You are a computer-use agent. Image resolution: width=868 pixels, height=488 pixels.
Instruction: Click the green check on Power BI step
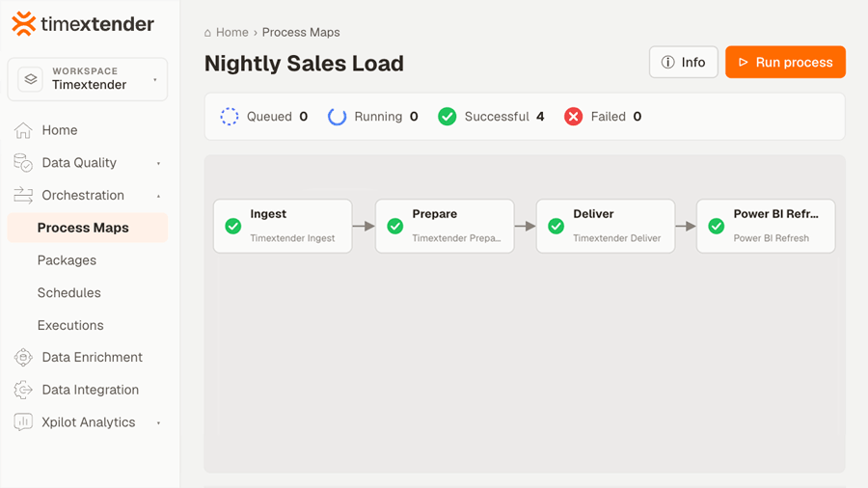click(717, 226)
